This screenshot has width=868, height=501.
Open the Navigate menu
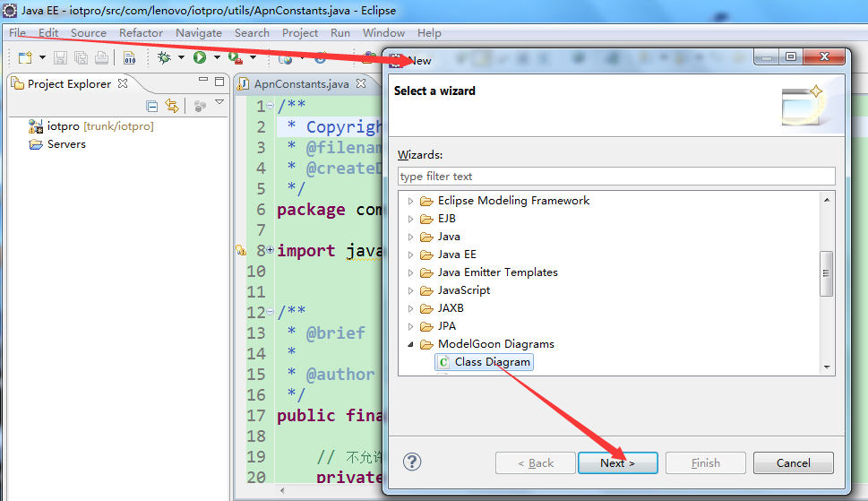click(x=199, y=32)
